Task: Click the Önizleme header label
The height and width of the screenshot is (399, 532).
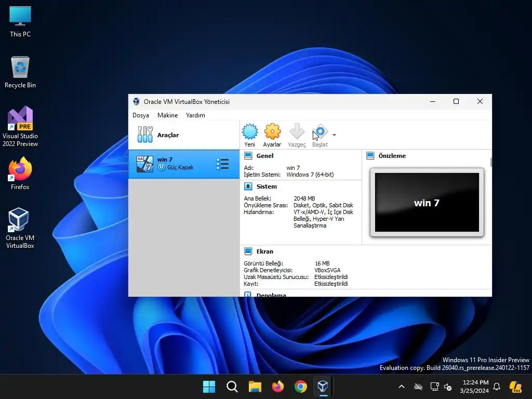Action: pos(392,156)
